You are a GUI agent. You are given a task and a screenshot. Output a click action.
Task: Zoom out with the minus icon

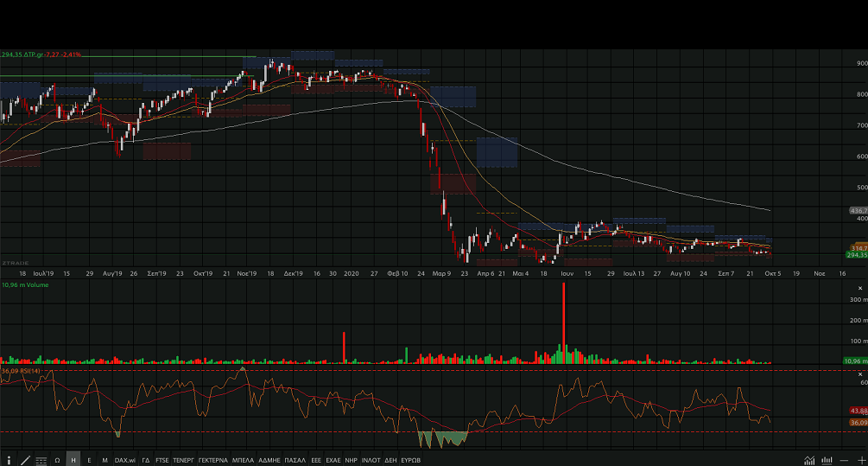(845, 460)
